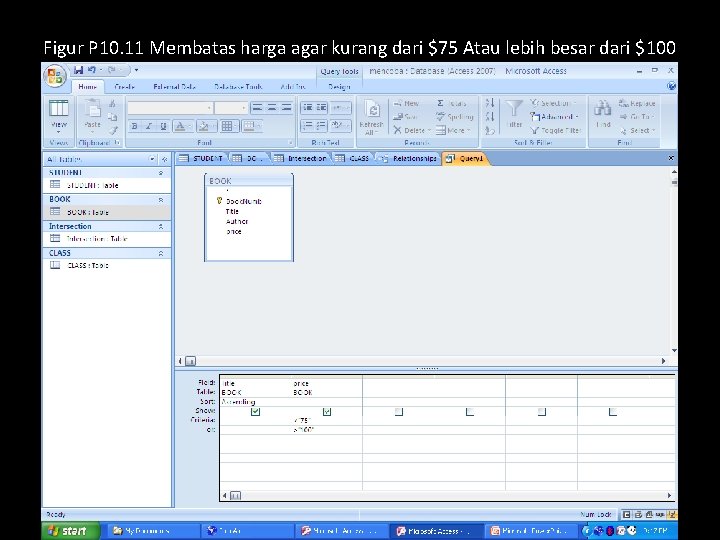The height and width of the screenshot is (540, 720).
Task: Click the Toggle Filter button
Action: click(x=556, y=130)
